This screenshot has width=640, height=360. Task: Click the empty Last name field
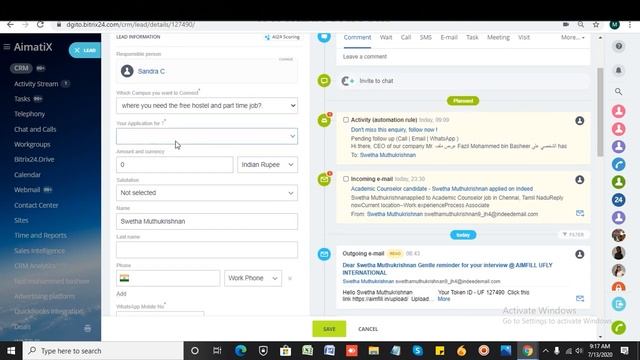[207, 250]
